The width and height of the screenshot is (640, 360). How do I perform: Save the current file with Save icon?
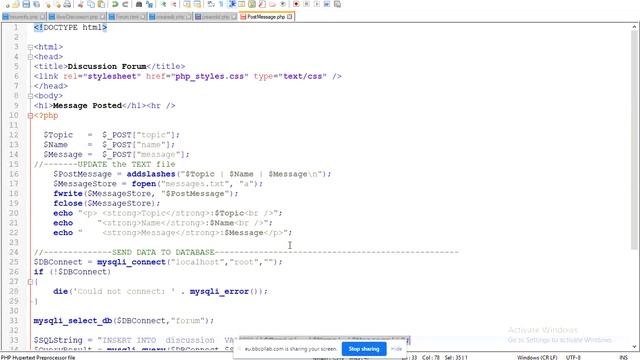(26, 4)
